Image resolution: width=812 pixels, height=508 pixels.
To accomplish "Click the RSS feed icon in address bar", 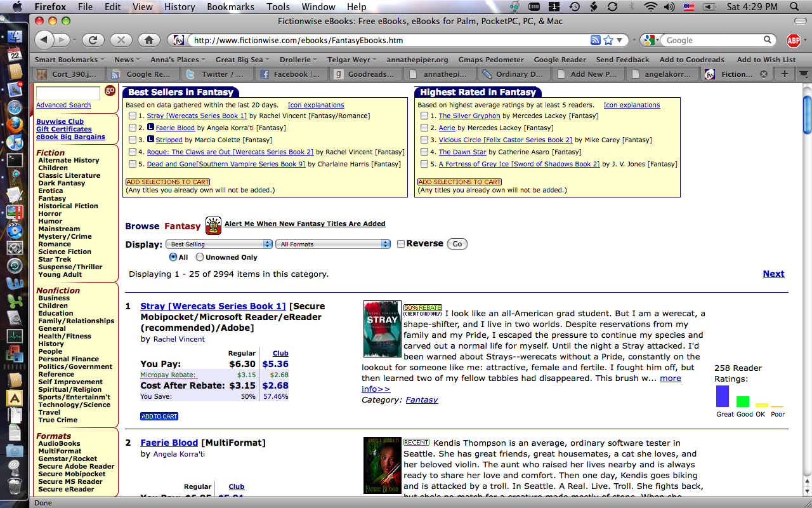I will point(595,40).
